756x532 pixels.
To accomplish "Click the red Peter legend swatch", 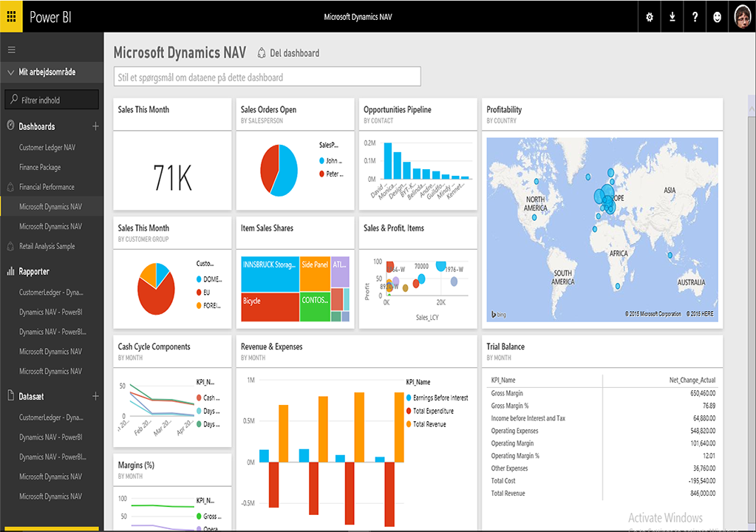I will click(321, 174).
